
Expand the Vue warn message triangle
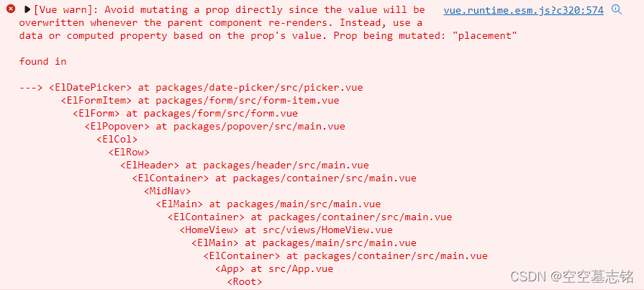coord(27,9)
